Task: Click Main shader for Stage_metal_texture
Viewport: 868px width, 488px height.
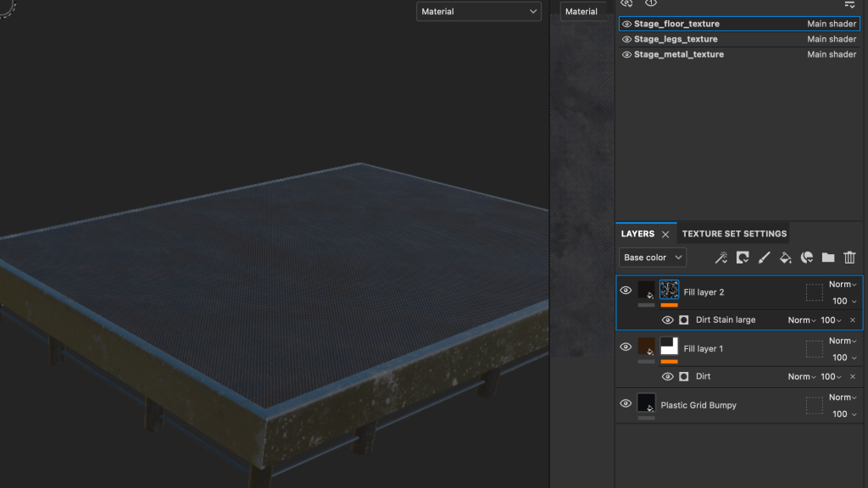Action: (831, 54)
